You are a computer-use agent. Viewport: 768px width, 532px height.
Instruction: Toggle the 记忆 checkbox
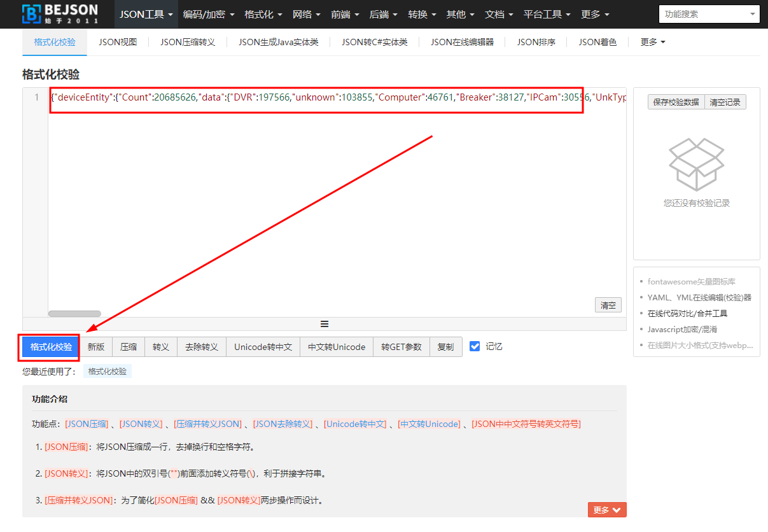click(475, 346)
